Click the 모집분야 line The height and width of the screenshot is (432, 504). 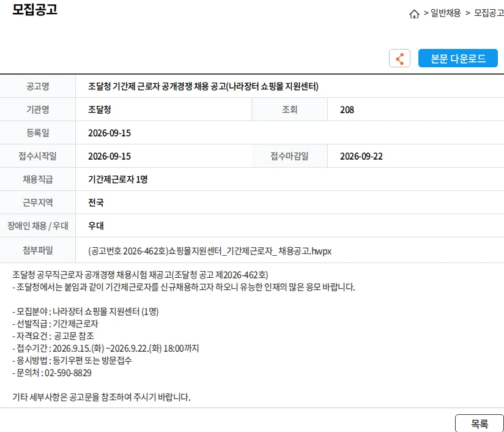click(x=86, y=311)
